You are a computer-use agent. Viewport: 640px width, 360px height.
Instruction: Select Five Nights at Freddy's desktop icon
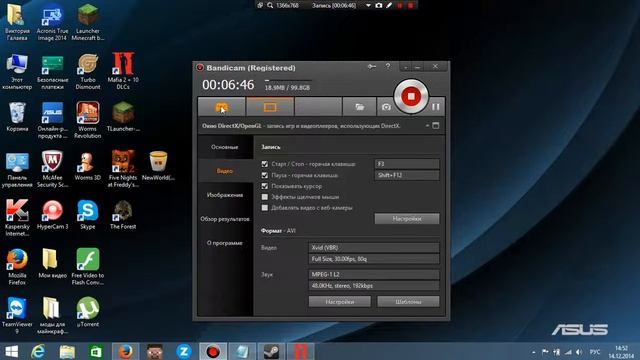coord(123,169)
